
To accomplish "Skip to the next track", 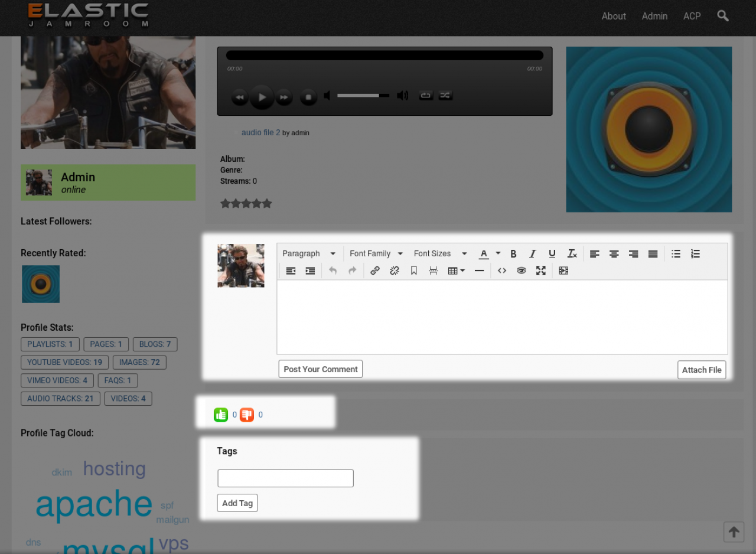I will click(x=284, y=97).
